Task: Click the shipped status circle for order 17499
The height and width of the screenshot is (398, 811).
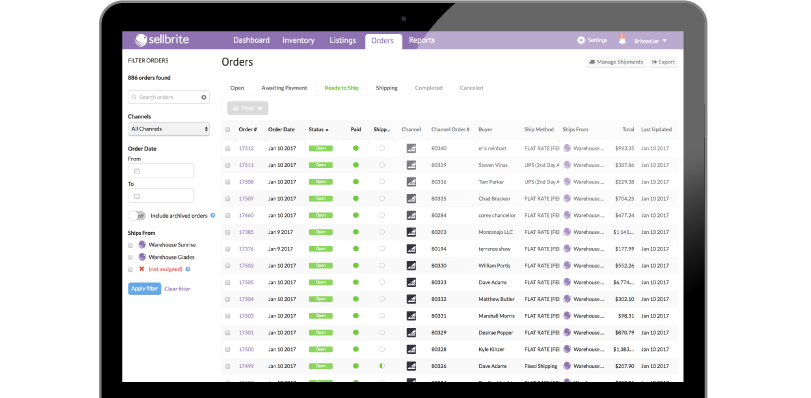Action: [382, 366]
